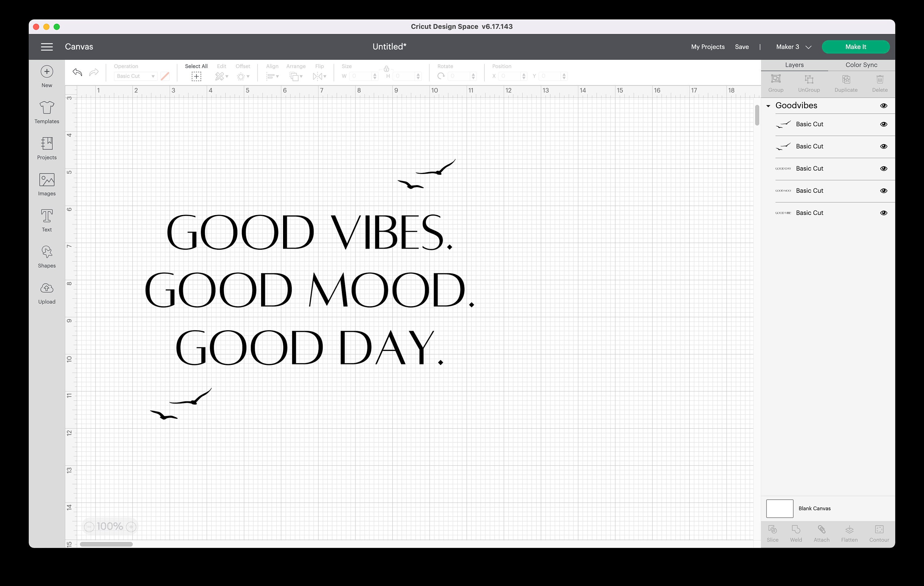
Task: Hide the Good Day Basic Cut layer
Action: click(883, 168)
